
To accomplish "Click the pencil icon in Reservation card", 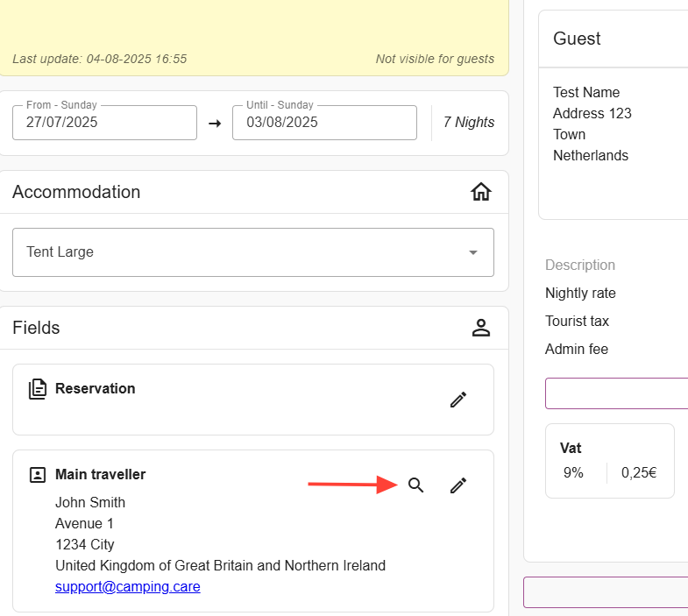I will [457, 400].
